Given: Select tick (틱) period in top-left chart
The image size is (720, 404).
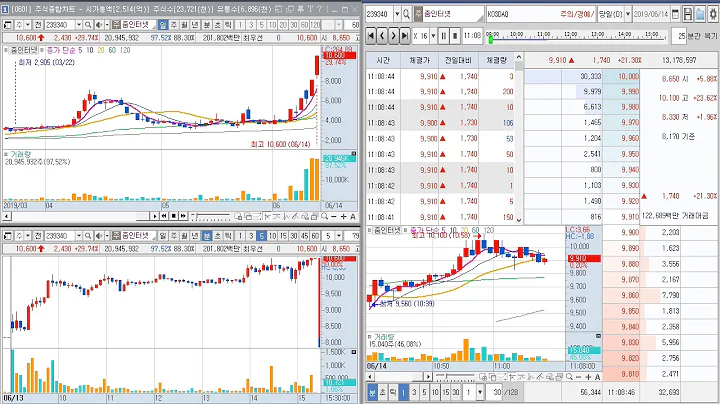Looking at the screenshot, I should coord(228,25).
